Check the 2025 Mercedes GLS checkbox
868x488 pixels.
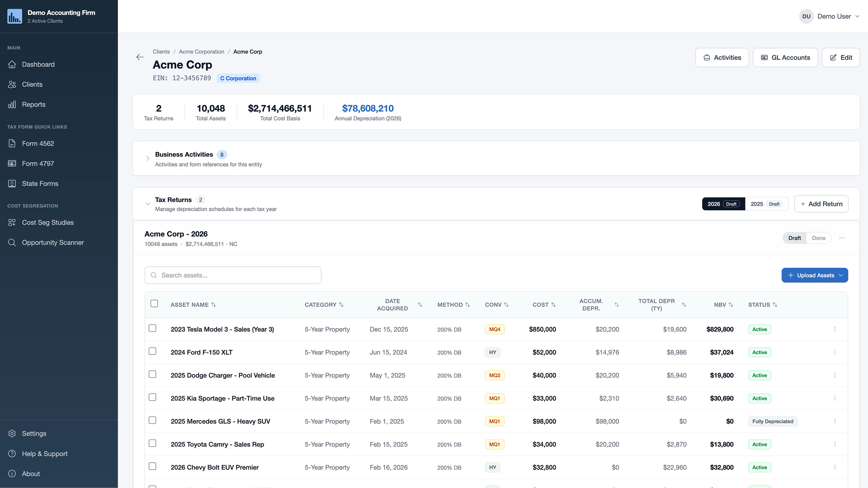pyautogui.click(x=153, y=420)
